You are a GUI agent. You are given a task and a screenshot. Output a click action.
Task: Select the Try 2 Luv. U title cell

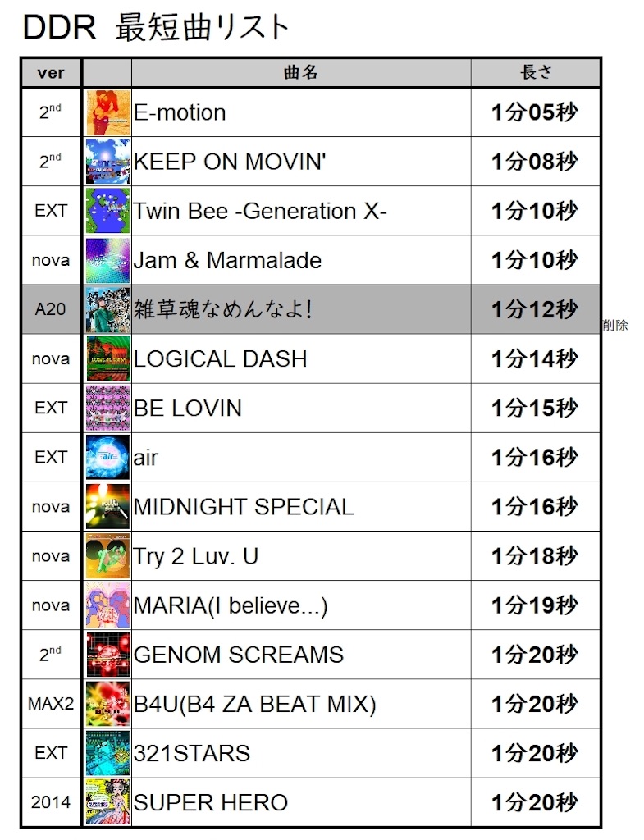click(301, 556)
